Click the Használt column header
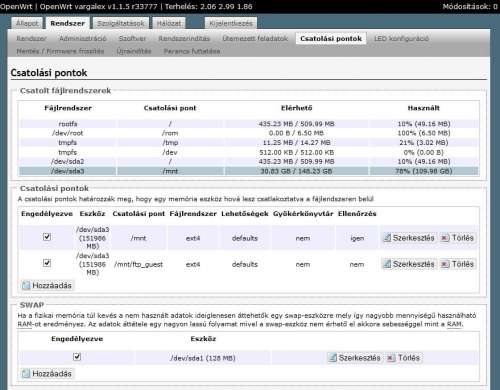The image size is (500, 390). coord(424,108)
